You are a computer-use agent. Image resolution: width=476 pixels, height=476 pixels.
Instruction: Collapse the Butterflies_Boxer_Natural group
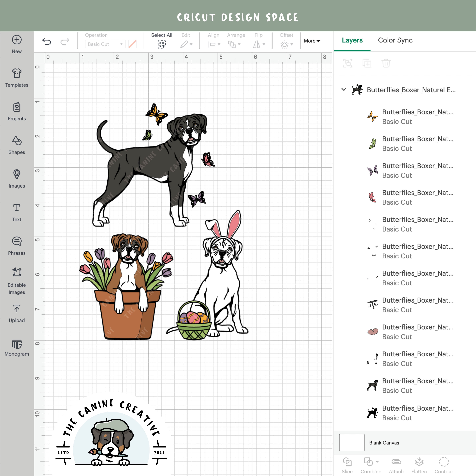pos(344,90)
